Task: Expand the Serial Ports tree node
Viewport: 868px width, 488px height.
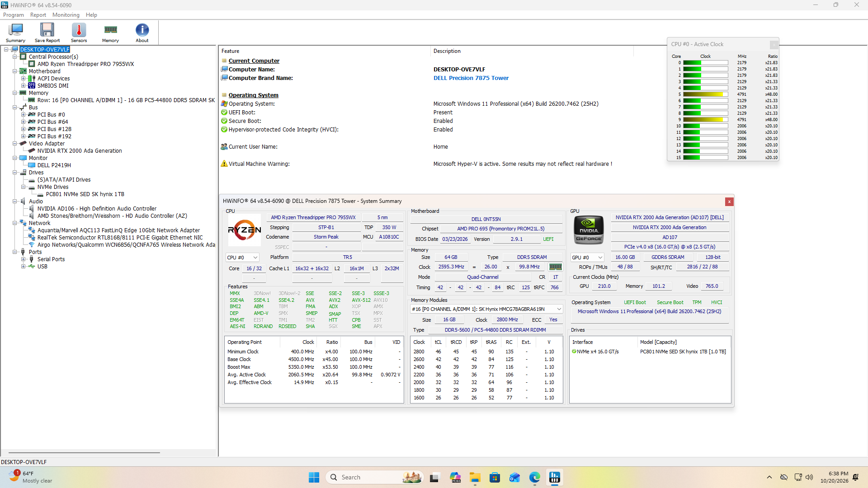Action: pyautogui.click(x=24, y=259)
